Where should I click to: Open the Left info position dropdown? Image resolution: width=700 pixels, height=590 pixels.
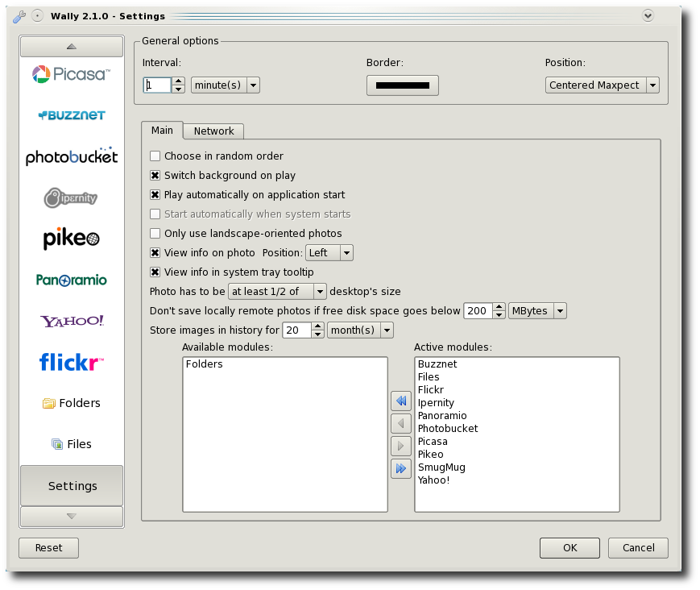point(329,253)
